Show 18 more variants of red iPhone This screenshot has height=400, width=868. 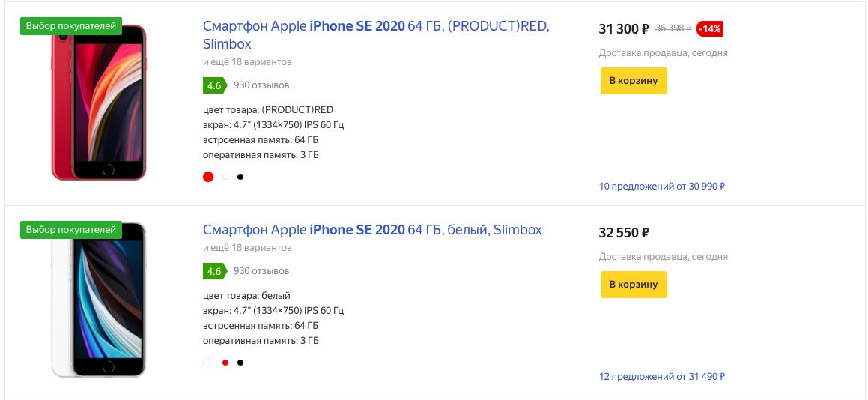tap(247, 62)
